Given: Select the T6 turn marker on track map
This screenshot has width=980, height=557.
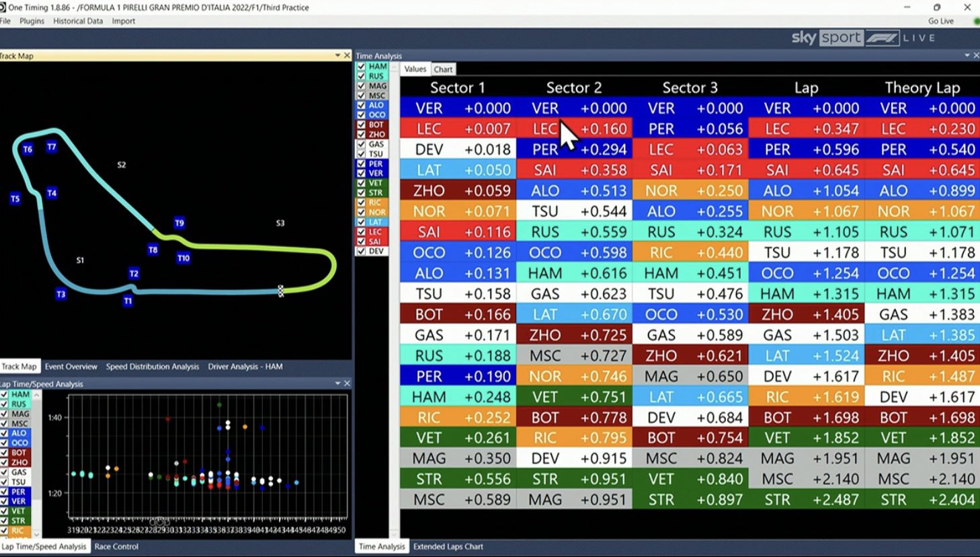Looking at the screenshot, I should pos(28,149).
